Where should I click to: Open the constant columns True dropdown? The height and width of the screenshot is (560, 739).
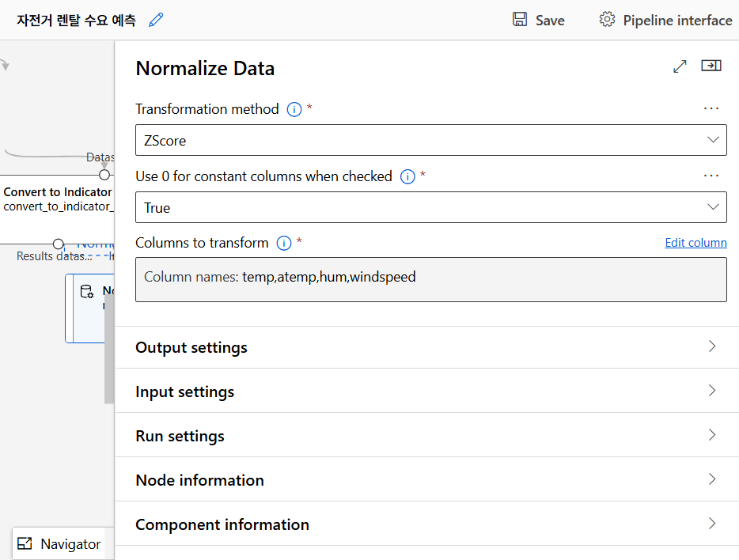(431, 207)
